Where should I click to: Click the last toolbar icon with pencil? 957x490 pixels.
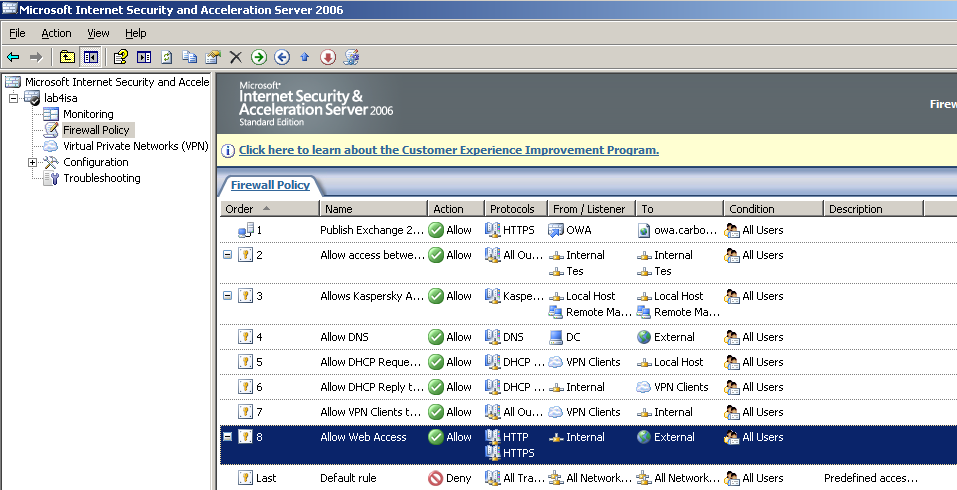351,57
